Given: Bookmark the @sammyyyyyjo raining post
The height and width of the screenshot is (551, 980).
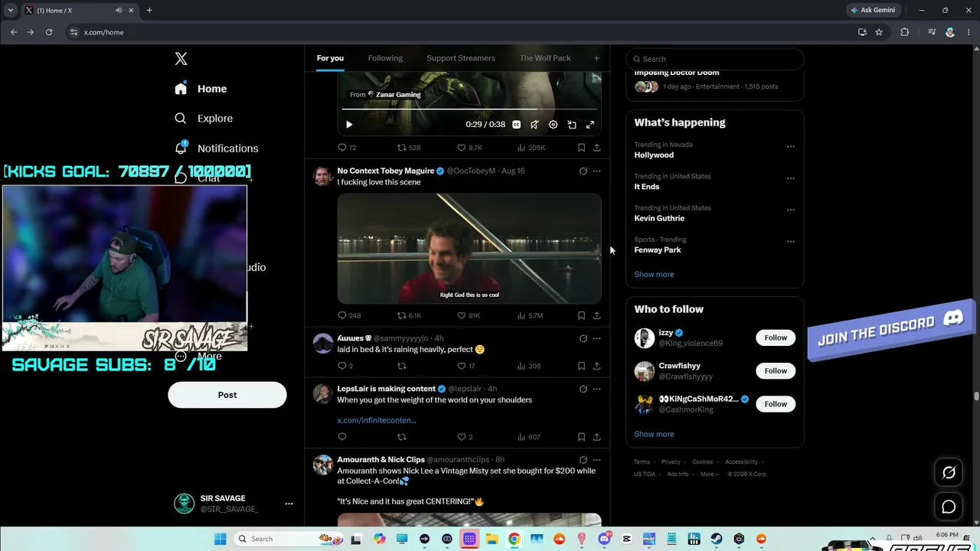Looking at the screenshot, I should pos(581,366).
